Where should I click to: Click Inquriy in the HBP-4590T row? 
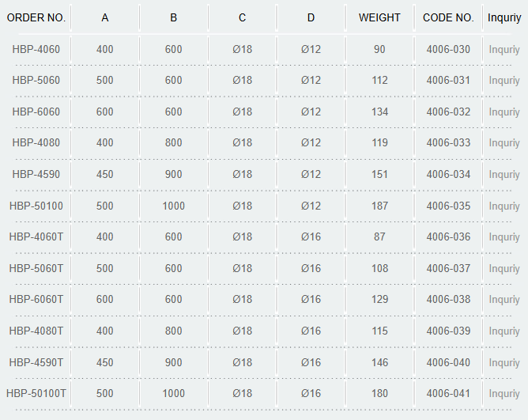click(504, 363)
